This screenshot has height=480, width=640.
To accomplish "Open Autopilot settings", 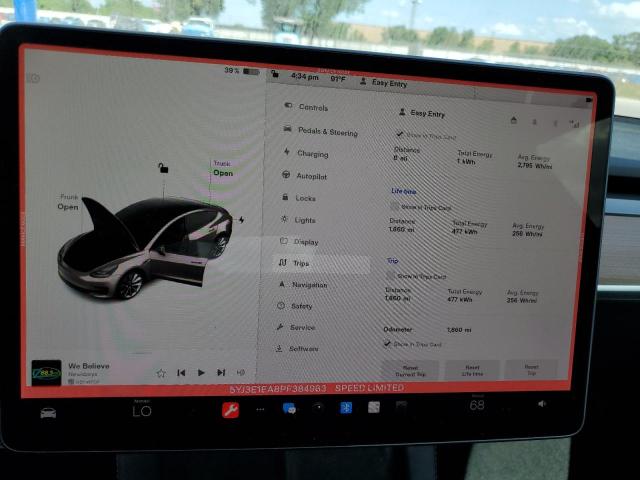I will [x=304, y=176].
